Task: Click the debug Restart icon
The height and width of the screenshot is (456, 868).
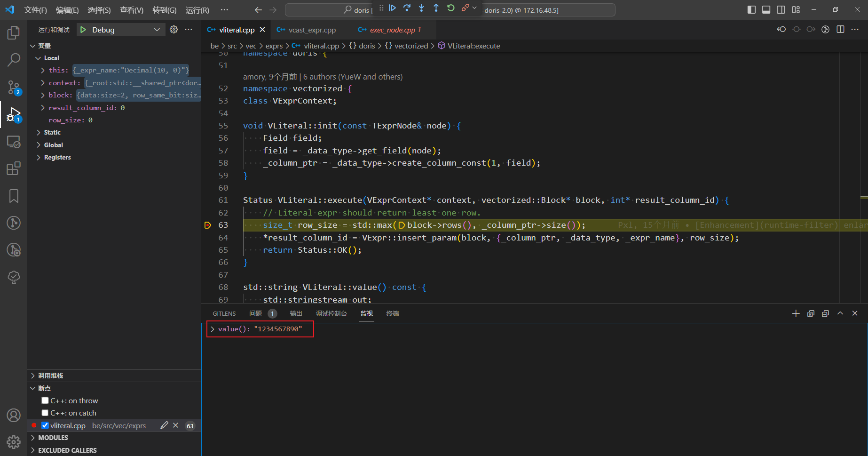Action: 450,8
